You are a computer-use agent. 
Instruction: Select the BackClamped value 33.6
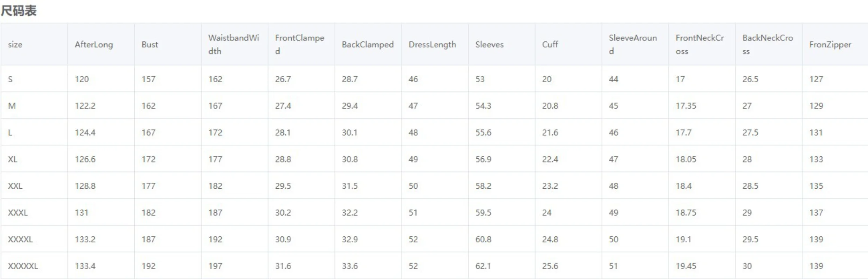[350, 266]
